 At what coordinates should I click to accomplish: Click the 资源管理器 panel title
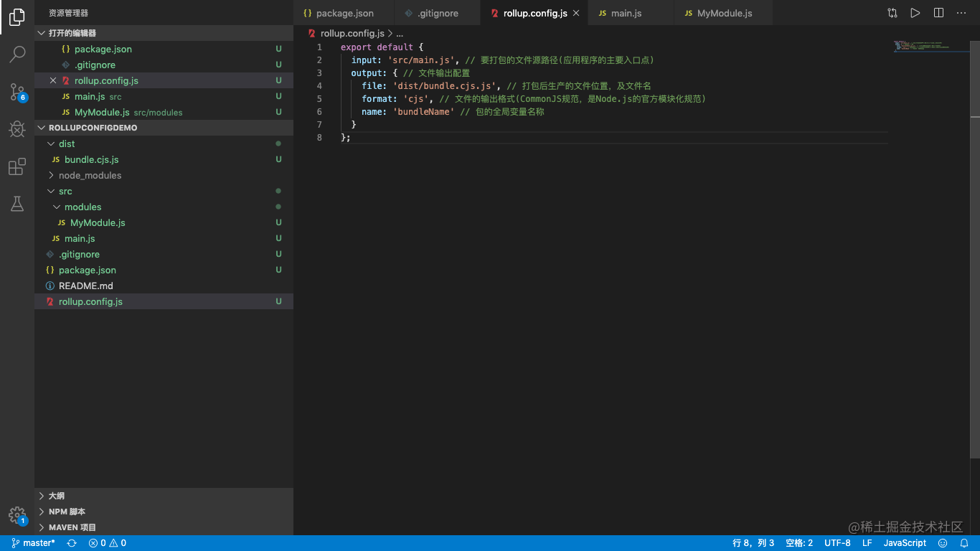pos(69,13)
